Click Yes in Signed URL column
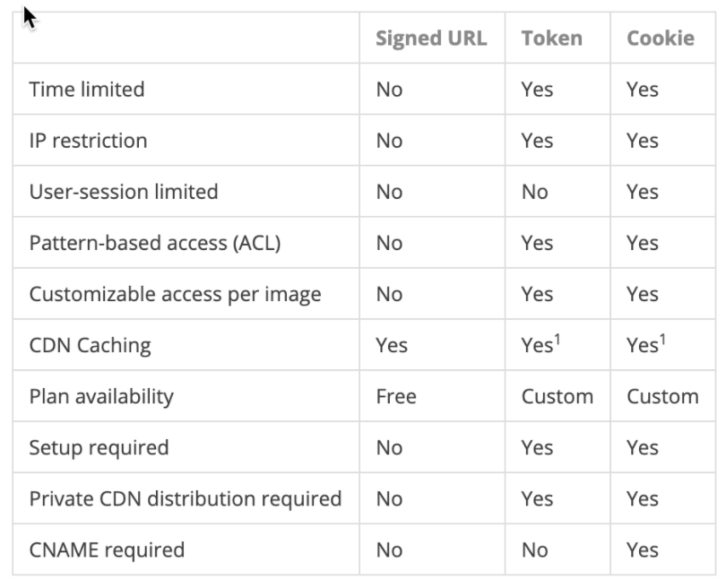This screenshot has width=726, height=588. click(392, 345)
